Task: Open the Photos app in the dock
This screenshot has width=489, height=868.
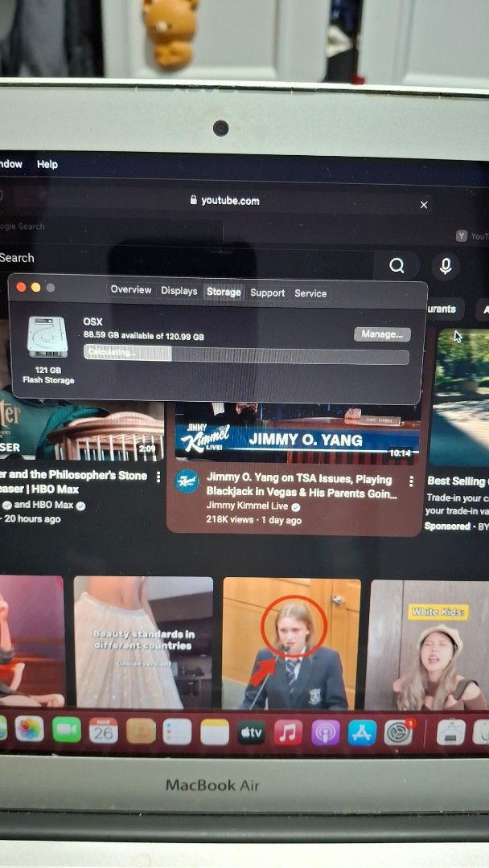Action: (x=29, y=729)
